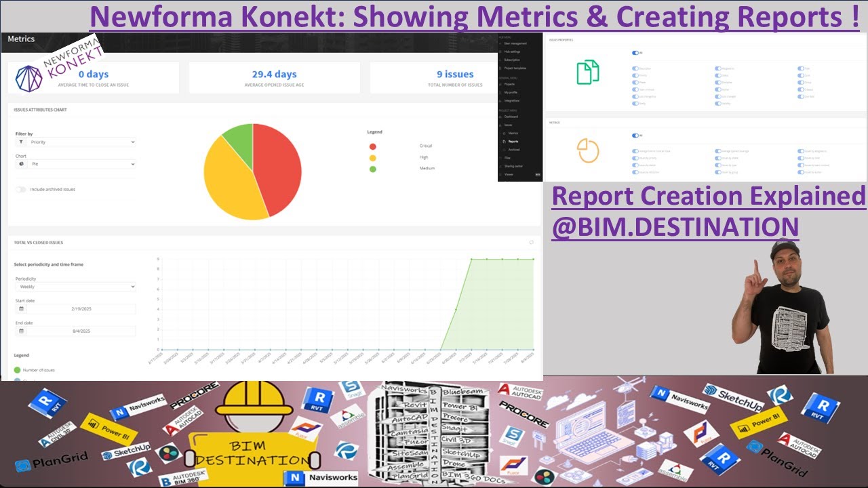The height and width of the screenshot is (488, 868).
Task: Toggle the Due date property switch
Action: 801,97
